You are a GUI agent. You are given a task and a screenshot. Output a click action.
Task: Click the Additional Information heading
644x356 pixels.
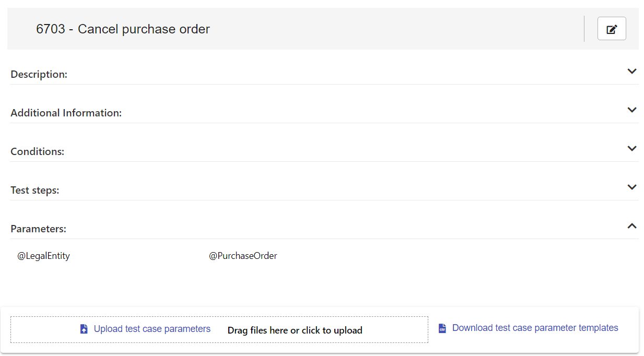point(66,113)
